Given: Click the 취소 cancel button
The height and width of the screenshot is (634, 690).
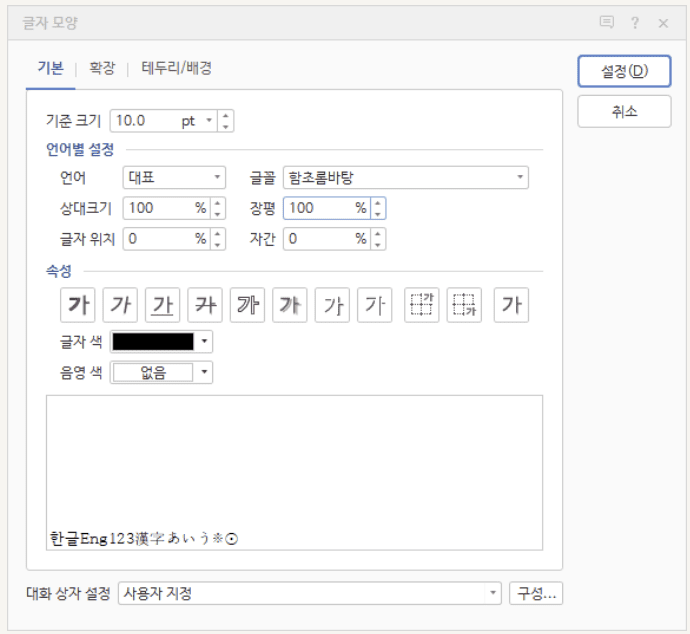Looking at the screenshot, I should click(624, 111).
